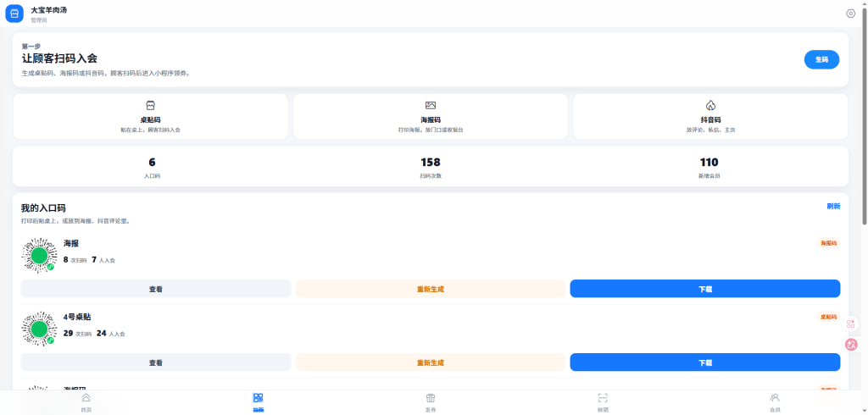The width and height of the screenshot is (868, 415).
Task: Click the page's vertical scrollbar
Action: (864, 116)
